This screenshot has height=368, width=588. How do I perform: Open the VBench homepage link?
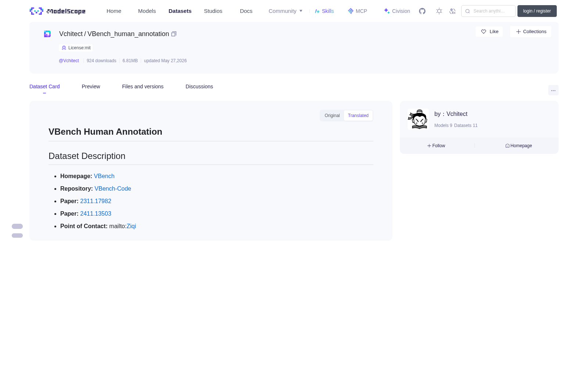coord(104,176)
